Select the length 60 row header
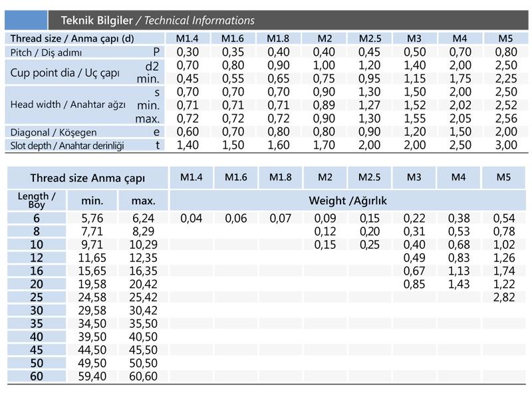Screen dimensions: 532x399 [x=37, y=376]
